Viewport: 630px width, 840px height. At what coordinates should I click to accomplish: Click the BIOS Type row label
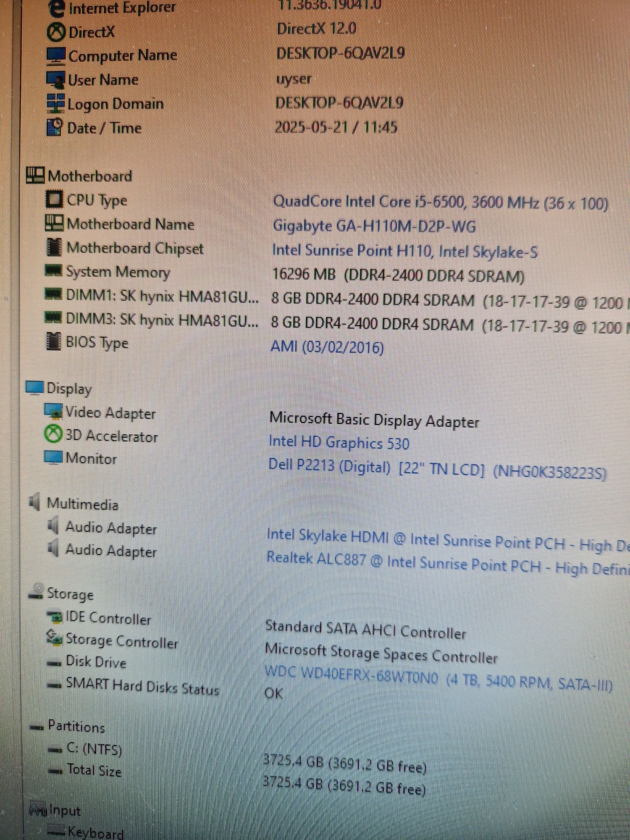tap(97, 343)
